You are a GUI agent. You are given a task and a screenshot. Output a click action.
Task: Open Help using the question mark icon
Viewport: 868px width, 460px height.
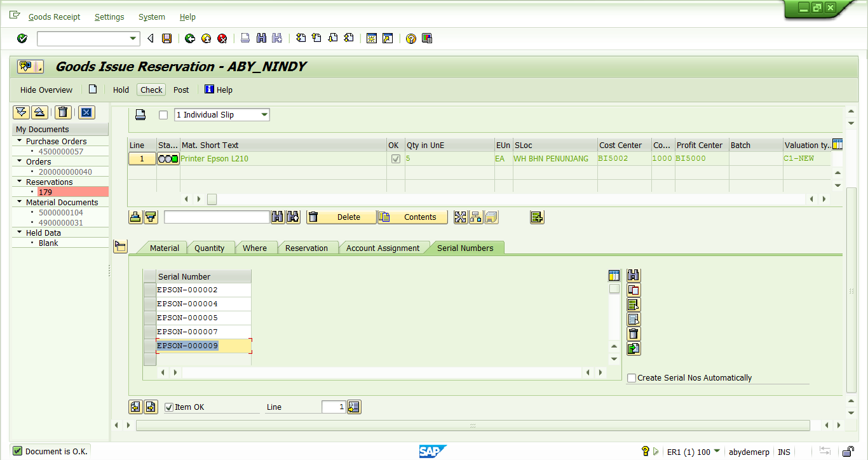click(411, 38)
